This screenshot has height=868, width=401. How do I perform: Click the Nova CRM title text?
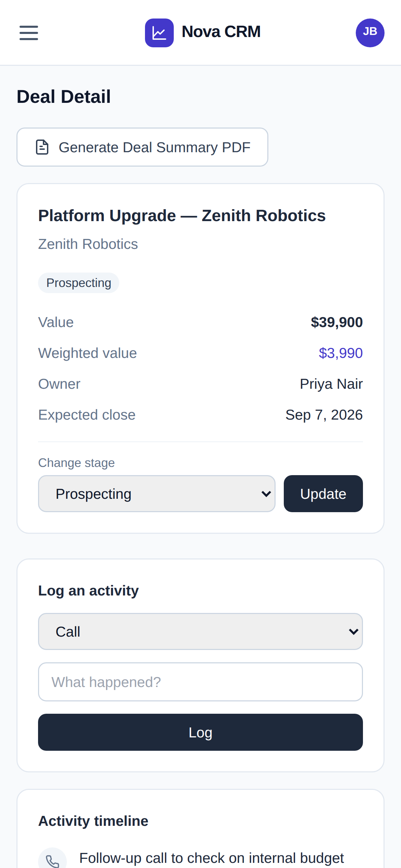click(x=221, y=32)
